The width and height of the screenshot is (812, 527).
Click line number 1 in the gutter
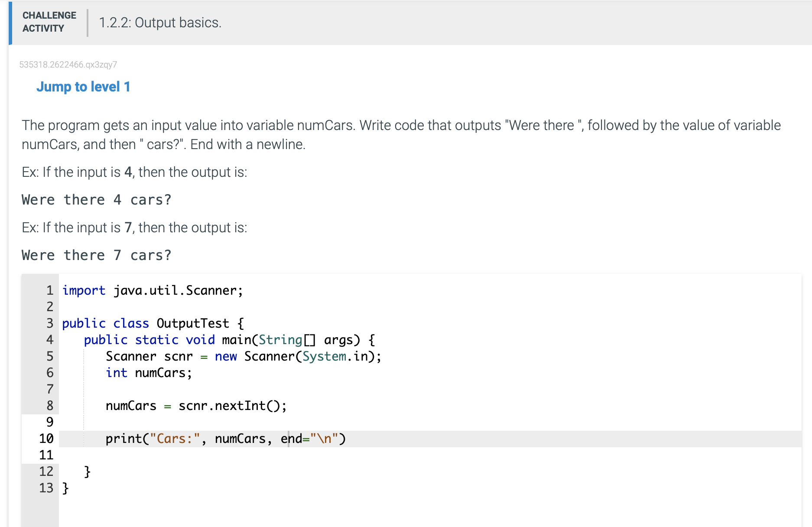tap(49, 290)
